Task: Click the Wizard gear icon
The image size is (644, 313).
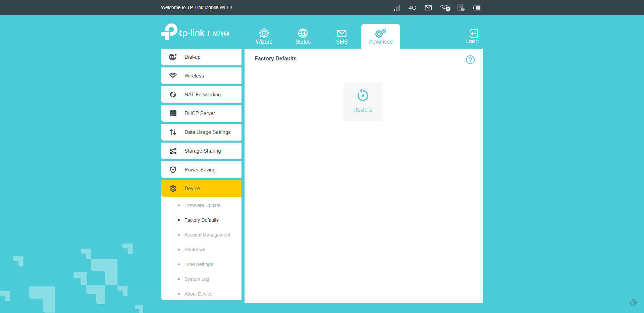Action: (x=264, y=33)
